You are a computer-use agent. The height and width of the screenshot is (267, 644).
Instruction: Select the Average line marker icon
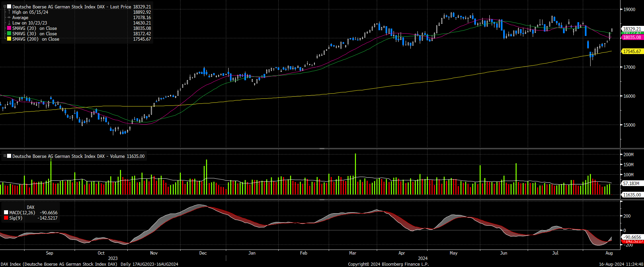coord(9,17)
